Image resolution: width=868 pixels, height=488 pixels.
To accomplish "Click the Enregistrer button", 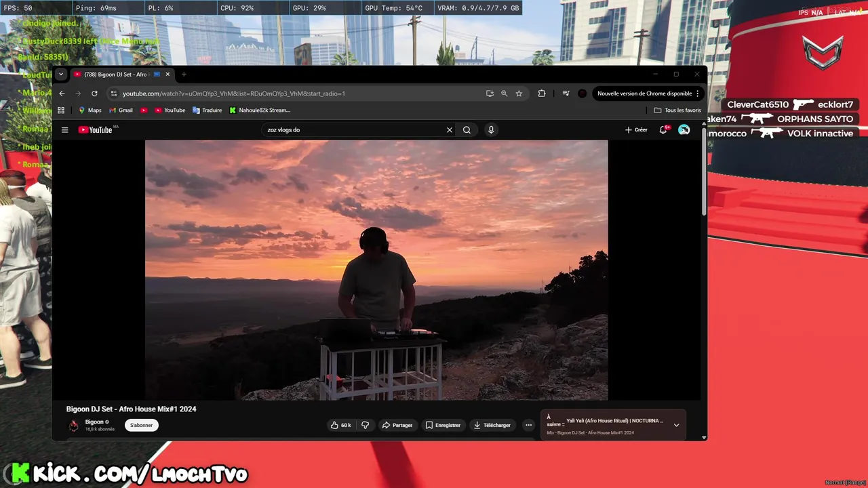I will [443, 425].
